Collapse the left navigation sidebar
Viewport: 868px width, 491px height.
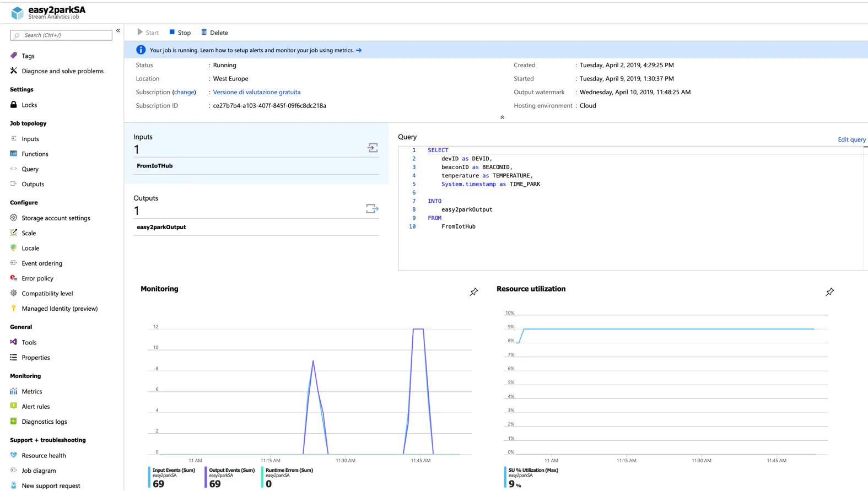click(118, 31)
